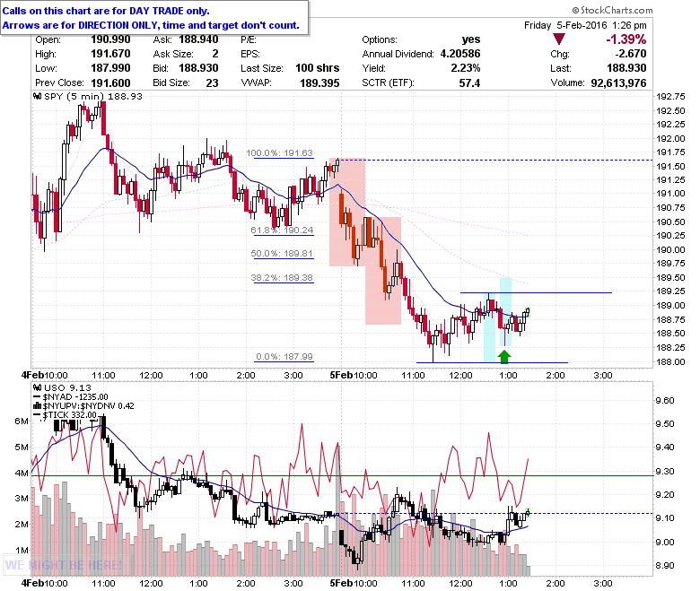Click the '38.2%: 189.38' Fibonacci label
Screen dimensions: 700x591
pos(282,277)
